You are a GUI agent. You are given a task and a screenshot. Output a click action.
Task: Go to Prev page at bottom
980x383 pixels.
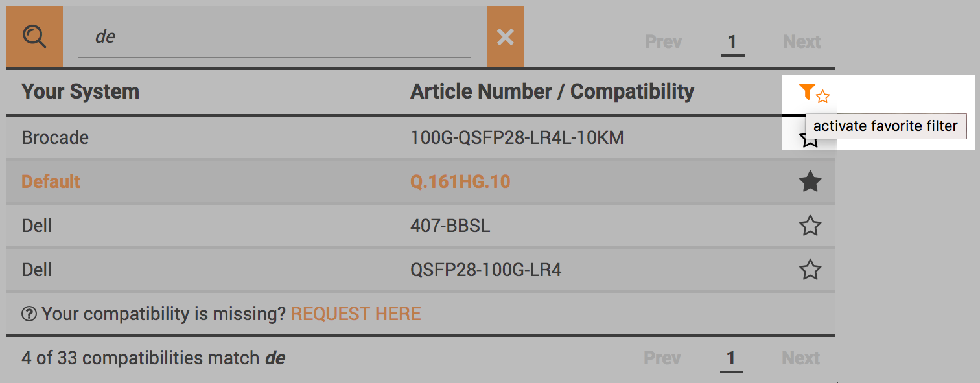(662, 358)
